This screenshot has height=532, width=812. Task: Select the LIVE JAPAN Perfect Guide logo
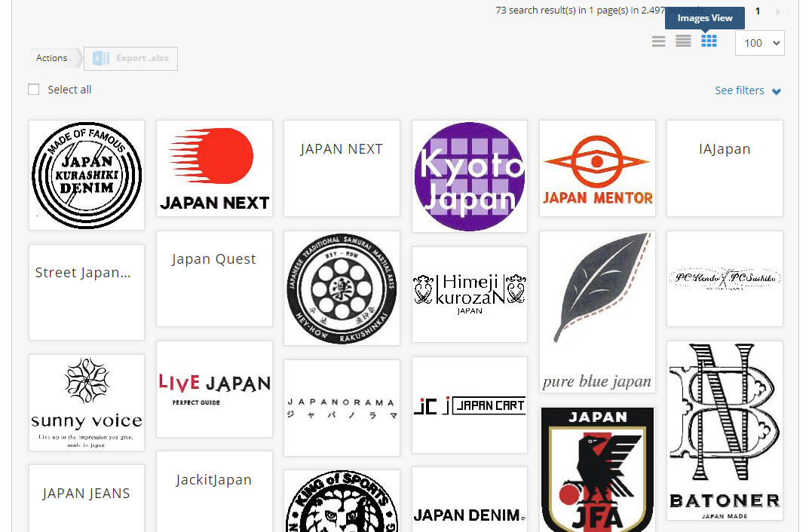[x=214, y=389]
